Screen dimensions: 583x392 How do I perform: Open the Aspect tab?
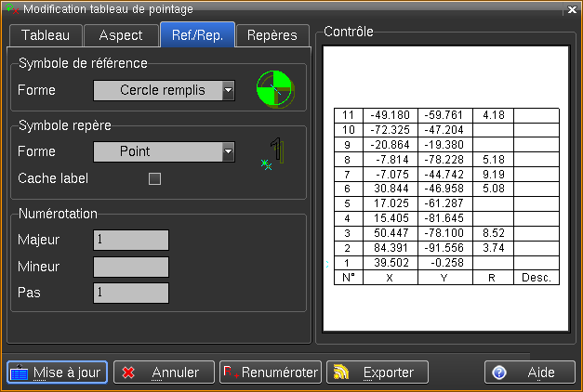point(120,35)
